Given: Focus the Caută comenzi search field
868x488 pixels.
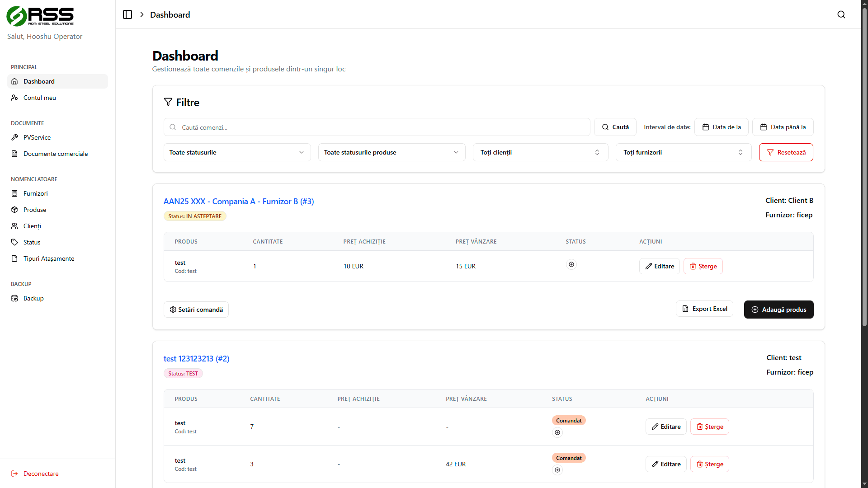Looking at the screenshot, I should click(377, 127).
